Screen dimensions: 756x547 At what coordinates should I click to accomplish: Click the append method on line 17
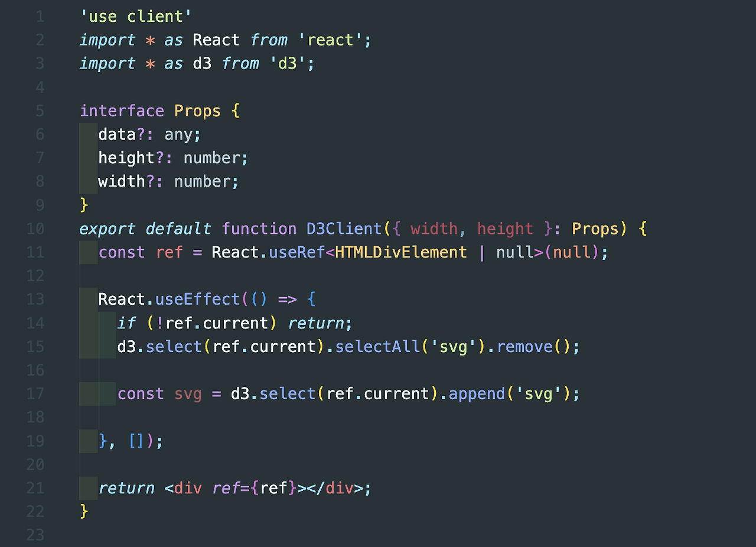[477, 394]
